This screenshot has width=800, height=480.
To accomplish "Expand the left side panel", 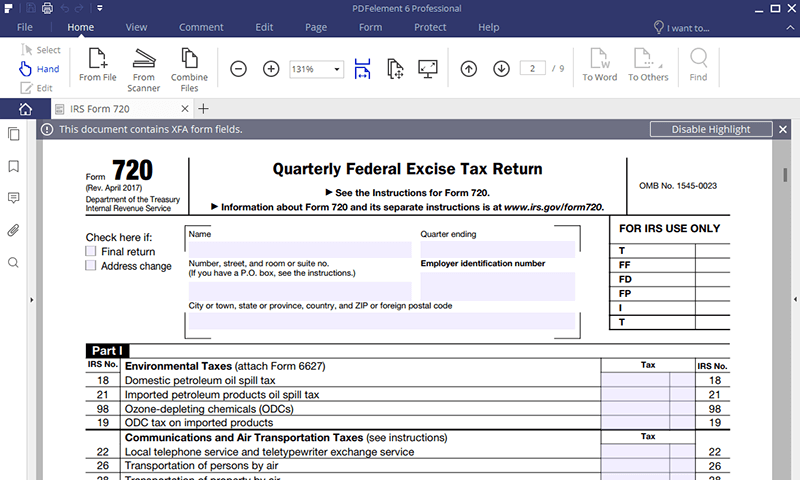I will tap(32, 300).
